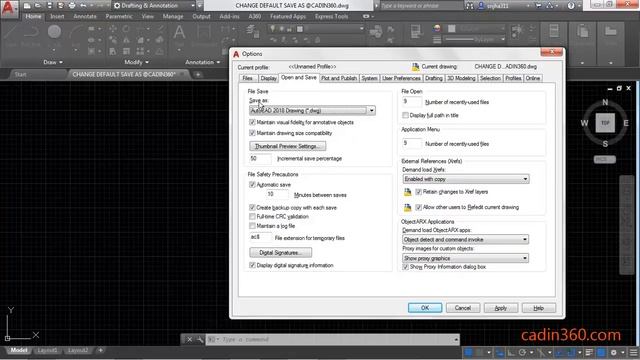The width and height of the screenshot is (640, 360).
Task: Toggle Maintain visual fidelity for annotative objects
Action: (x=252, y=122)
